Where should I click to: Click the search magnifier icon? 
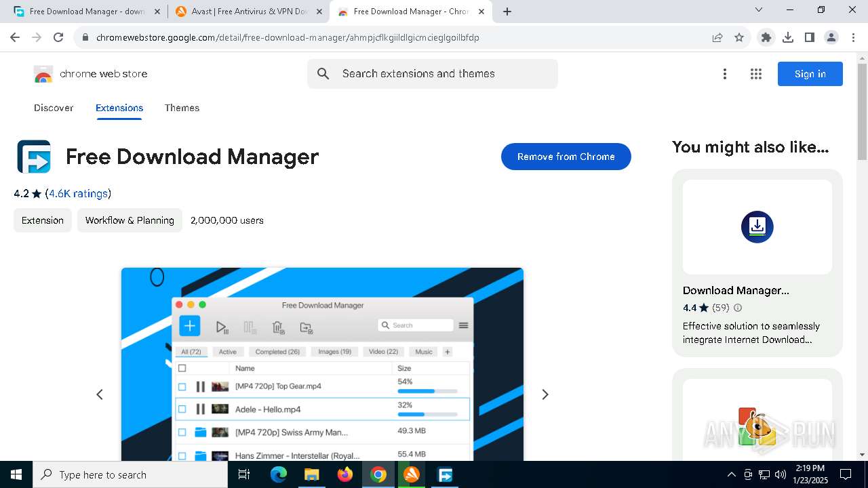point(323,74)
